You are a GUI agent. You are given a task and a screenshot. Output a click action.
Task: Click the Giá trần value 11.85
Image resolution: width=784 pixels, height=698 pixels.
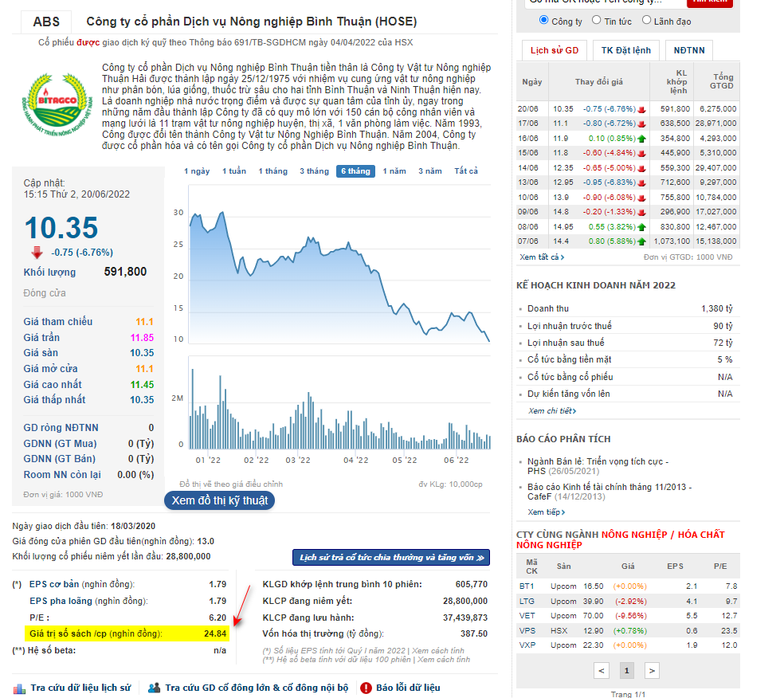click(142, 338)
